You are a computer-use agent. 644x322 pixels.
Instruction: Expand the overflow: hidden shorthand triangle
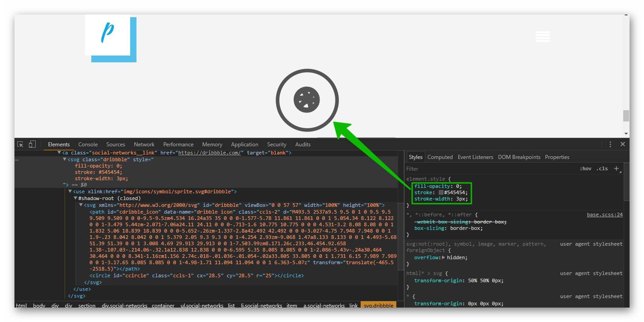[x=443, y=257]
